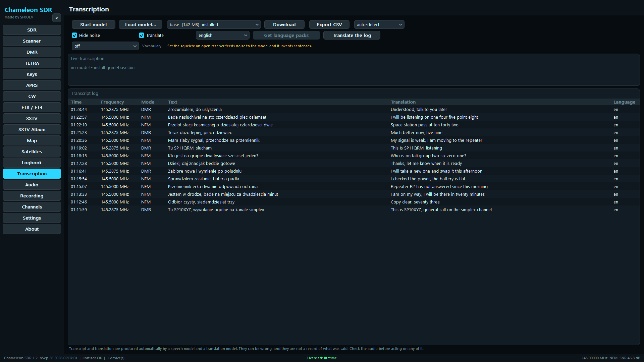Click the Time column header

[76, 102]
